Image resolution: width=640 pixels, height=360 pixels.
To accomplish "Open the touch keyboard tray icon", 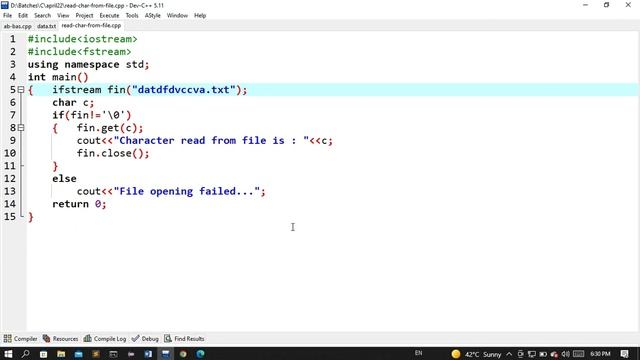I will (x=578, y=354).
